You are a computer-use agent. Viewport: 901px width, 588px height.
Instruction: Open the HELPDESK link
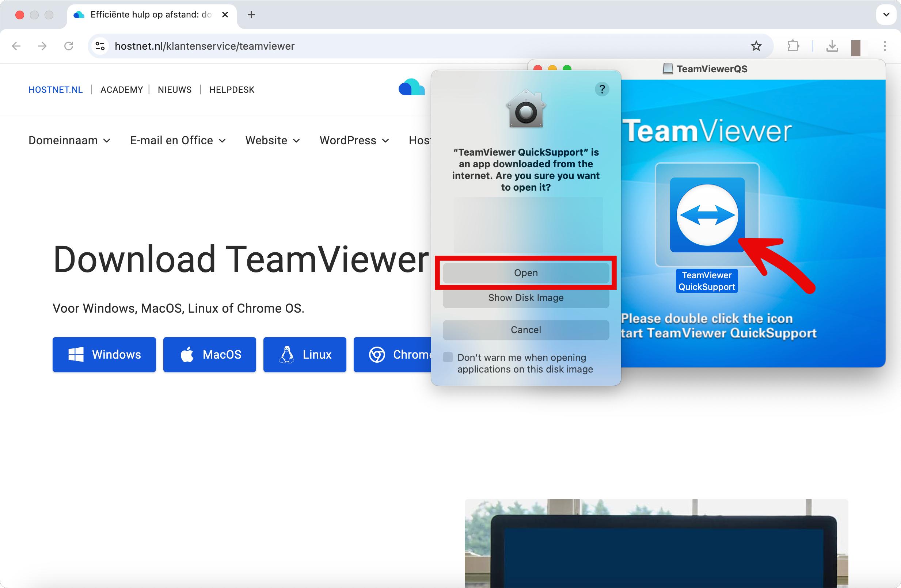click(232, 90)
